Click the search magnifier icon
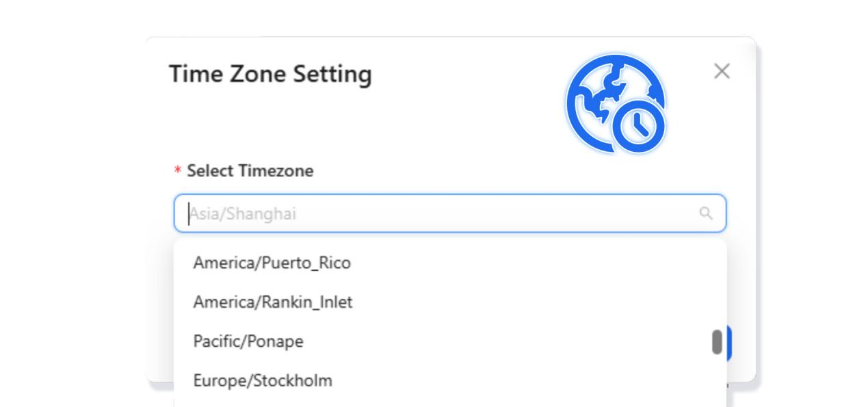The height and width of the screenshot is (407, 868). (706, 213)
